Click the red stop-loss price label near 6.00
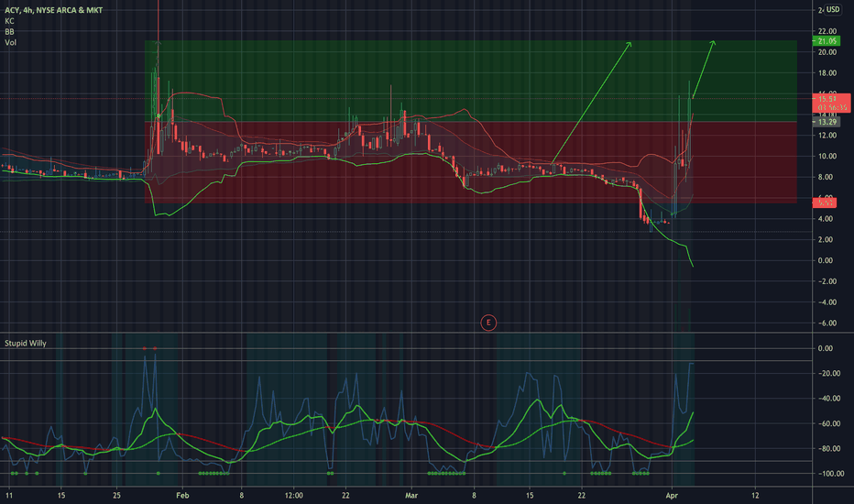Image resolution: width=854 pixels, height=504 pixels. click(825, 203)
